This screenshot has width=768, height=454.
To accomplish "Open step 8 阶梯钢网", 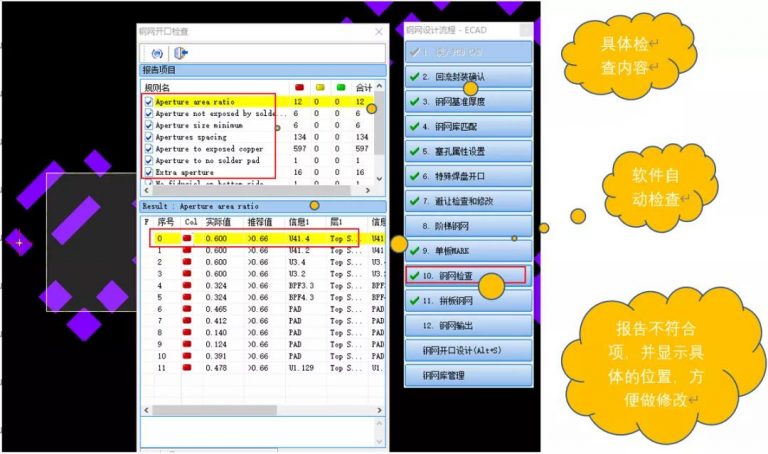I will pos(468,226).
